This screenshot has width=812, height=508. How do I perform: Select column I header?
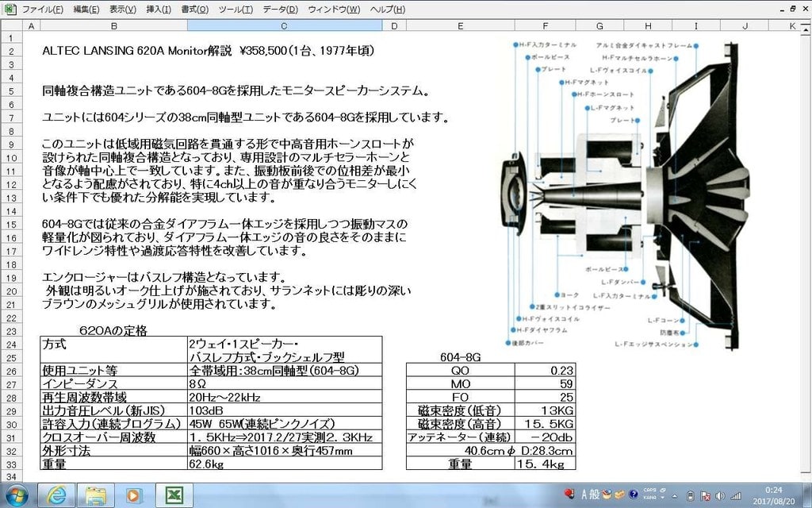point(696,25)
